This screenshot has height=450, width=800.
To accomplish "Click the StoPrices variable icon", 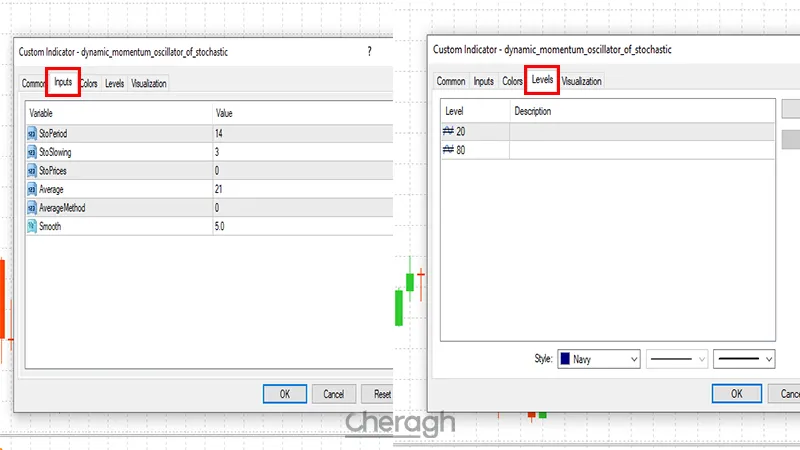I will [32, 171].
